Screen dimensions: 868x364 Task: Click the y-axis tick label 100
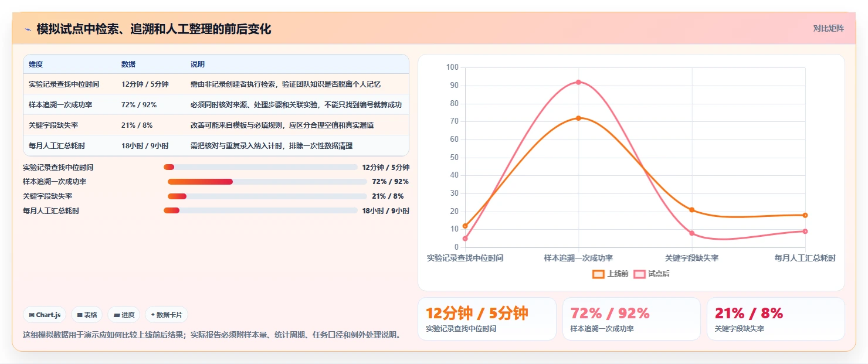[452, 67]
